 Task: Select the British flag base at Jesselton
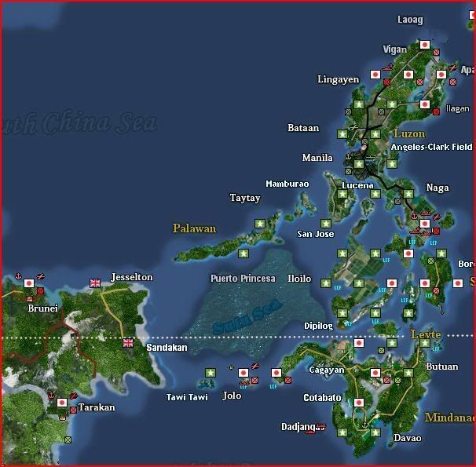pyautogui.click(x=95, y=283)
